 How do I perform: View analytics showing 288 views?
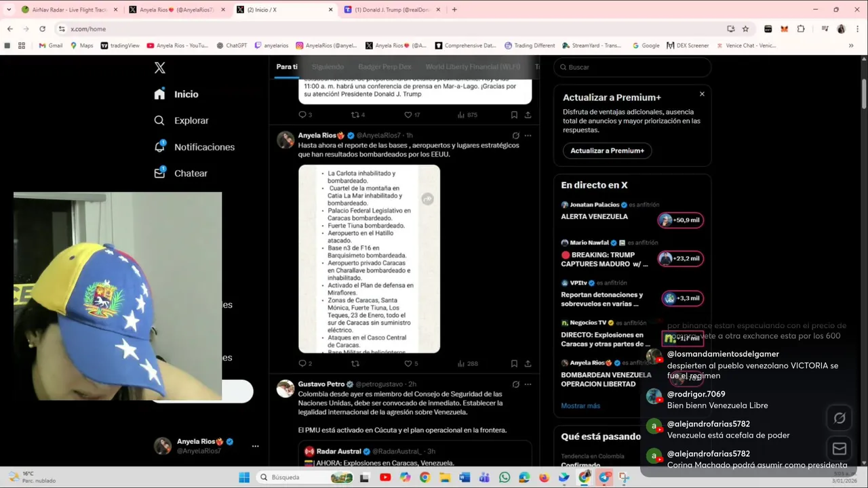[x=467, y=363]
